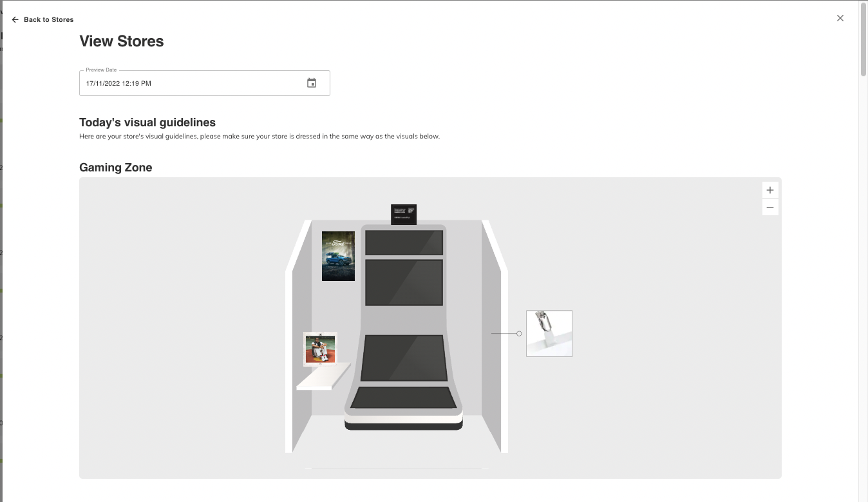Close the View Stores dialog
The image size is (868, 502).
click(x=840, y=18)
